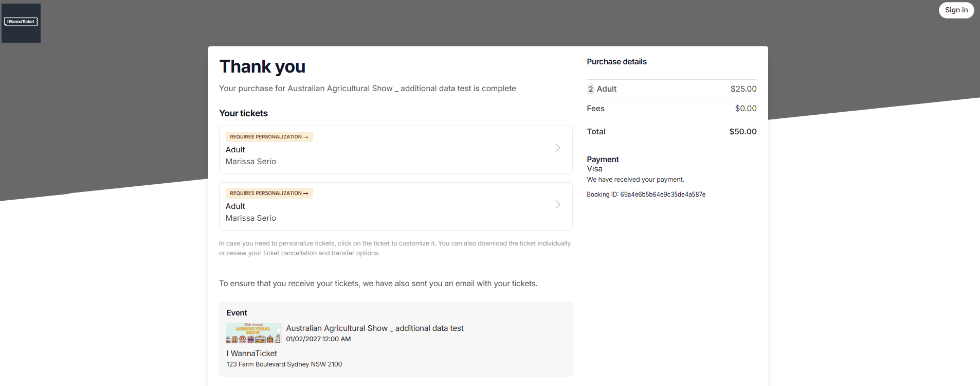Click Marissa Serio on second ticket

coord(251,218)
